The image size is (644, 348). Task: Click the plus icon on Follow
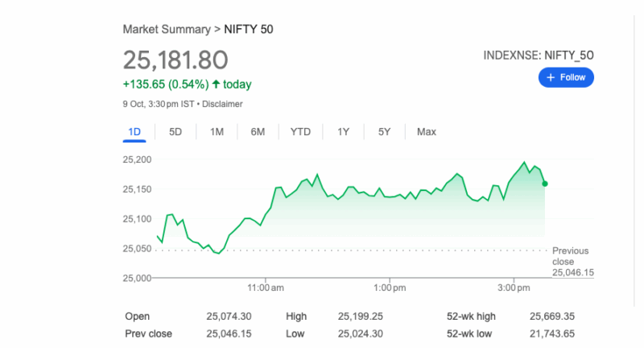(x=551, y=77)
